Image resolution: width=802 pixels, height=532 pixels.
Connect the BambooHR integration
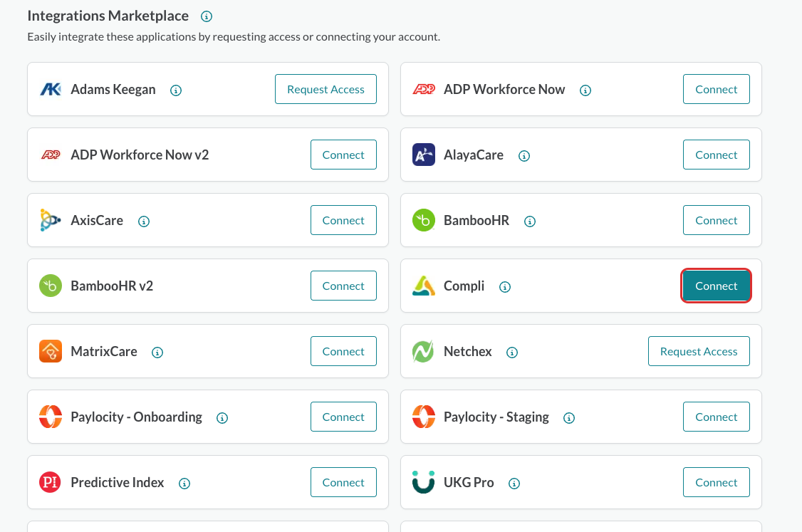tap(716, 220)
